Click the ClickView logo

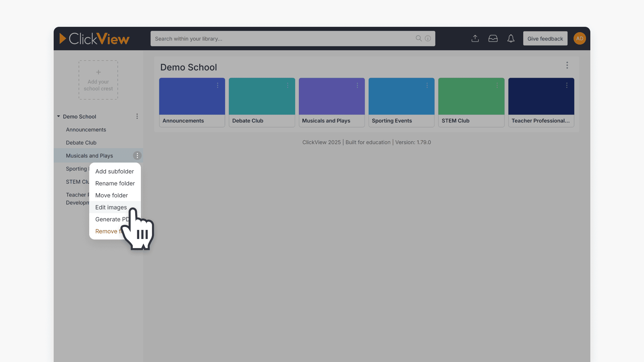coord(94,39)
